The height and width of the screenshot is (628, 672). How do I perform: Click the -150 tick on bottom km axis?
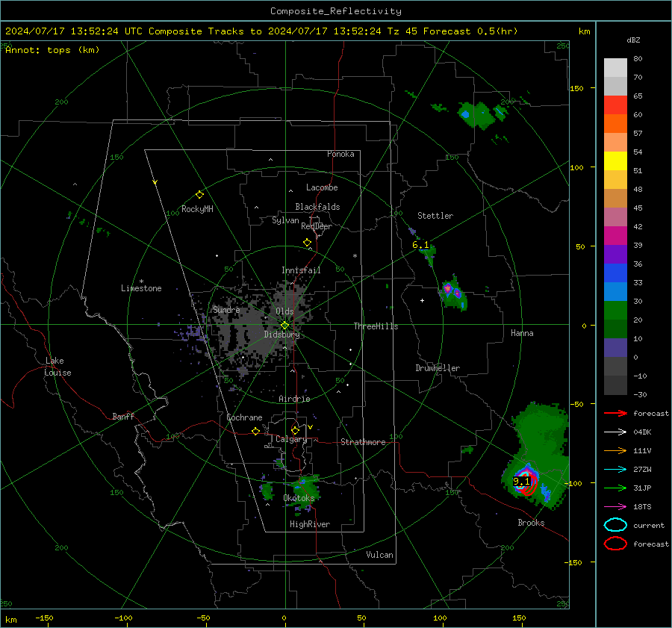pos(44,618)
